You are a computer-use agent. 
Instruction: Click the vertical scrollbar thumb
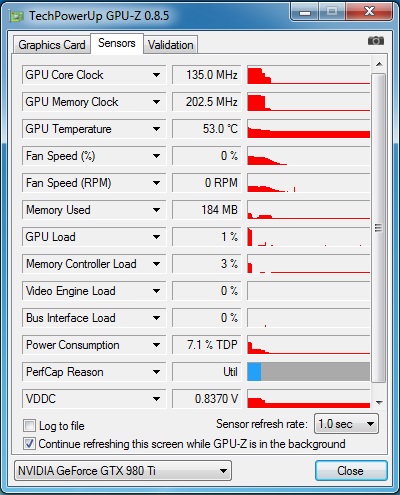coord(378,228)
